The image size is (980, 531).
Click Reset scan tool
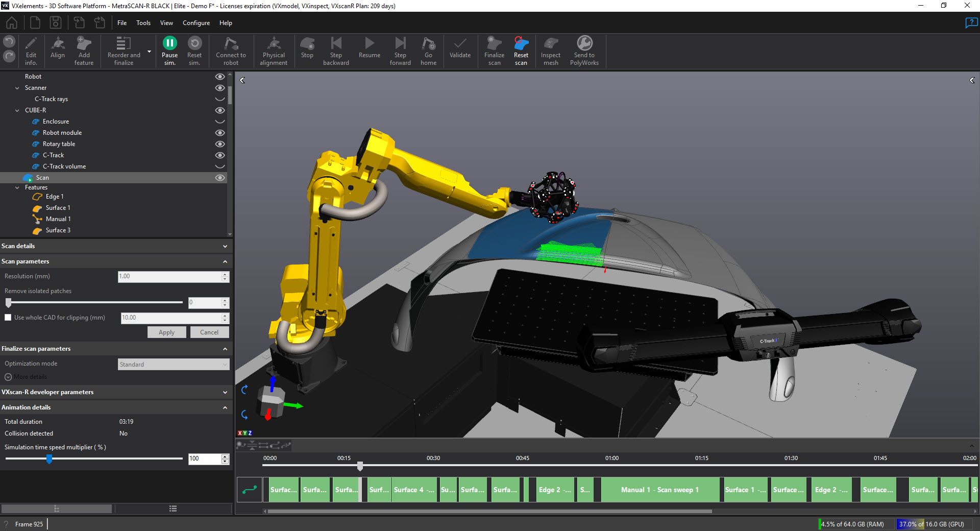point(521,51)
